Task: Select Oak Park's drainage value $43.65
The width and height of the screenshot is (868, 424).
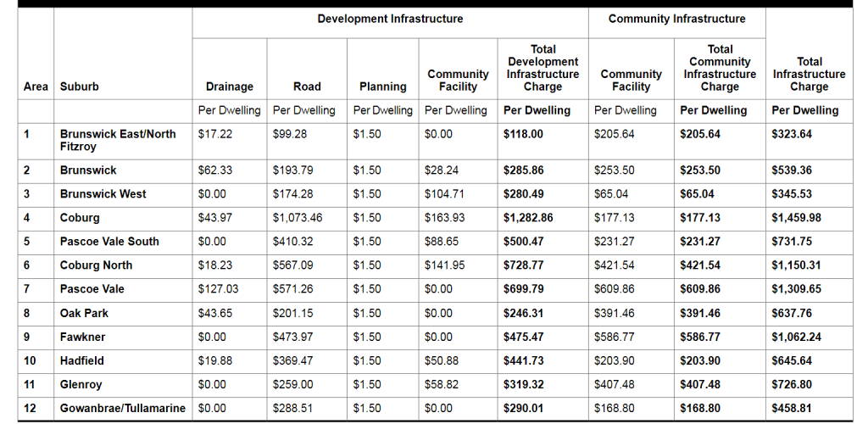Action: 214,313
